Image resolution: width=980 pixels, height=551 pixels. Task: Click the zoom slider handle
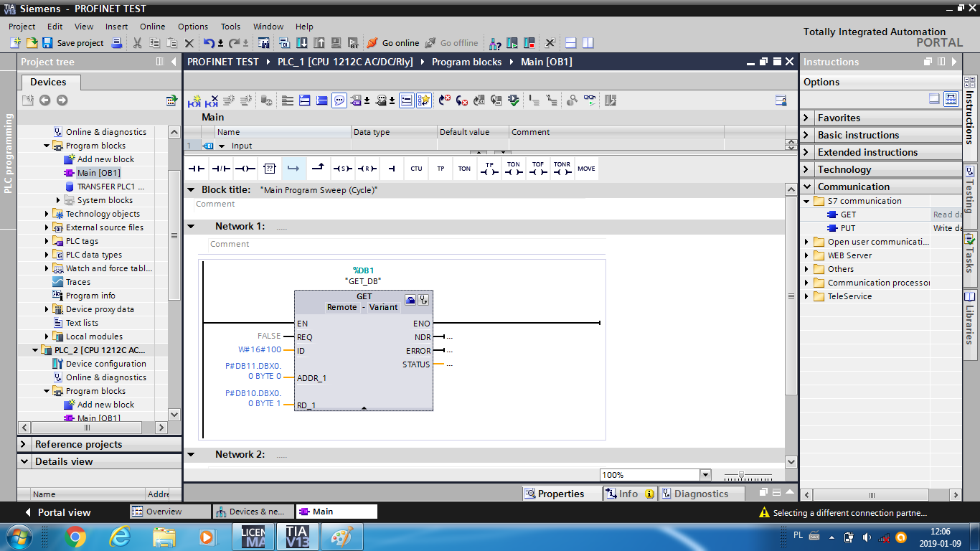coord(741,475)
